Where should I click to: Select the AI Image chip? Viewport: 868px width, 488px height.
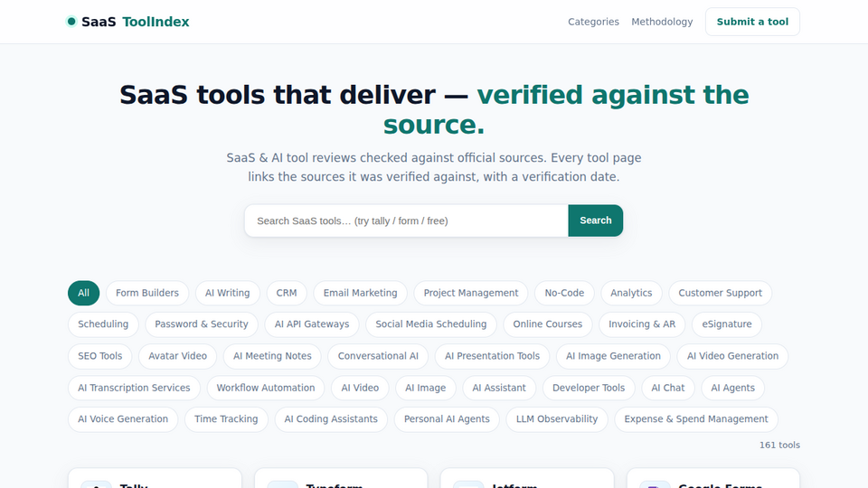coord(426,388)
